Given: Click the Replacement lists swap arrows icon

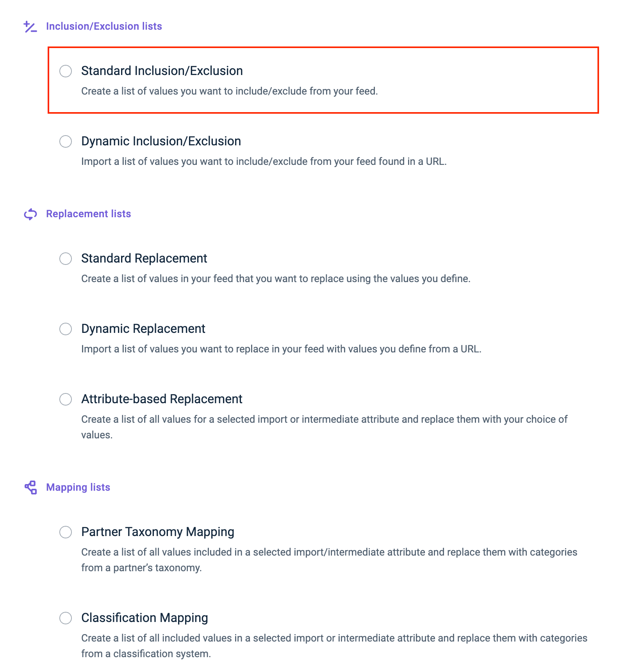Looking at the screenshot, I should point(30,214).
